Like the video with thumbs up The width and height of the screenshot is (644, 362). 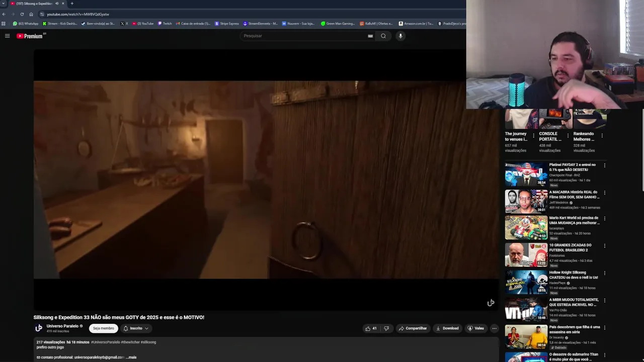[x=371, y=328]
